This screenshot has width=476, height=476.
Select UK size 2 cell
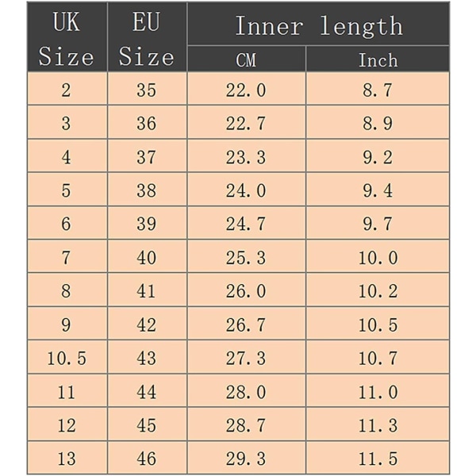tap(67, 89)
